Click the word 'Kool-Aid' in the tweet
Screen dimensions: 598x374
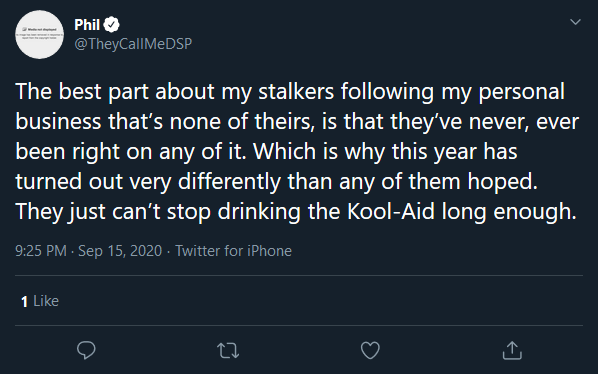[391, 212]
